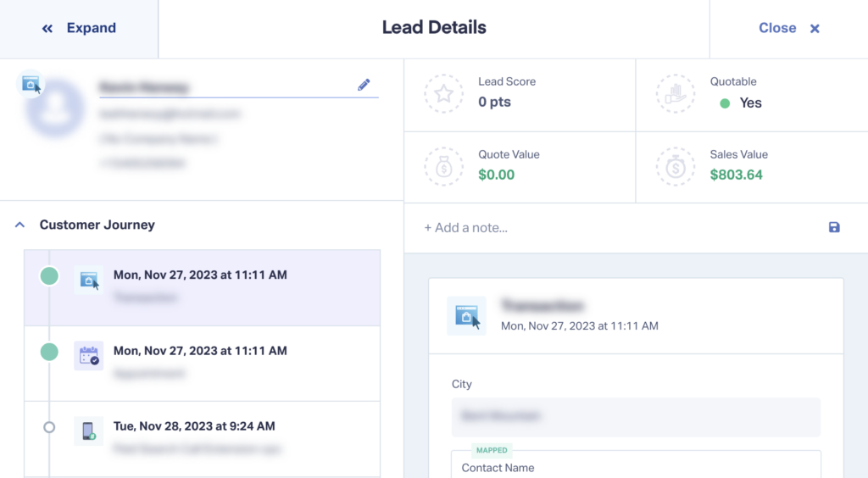The width and height of the screenshot is (868, 478).
Task: Click the green timeline dot for appointment entry
Action: click(x=49, y=352)
